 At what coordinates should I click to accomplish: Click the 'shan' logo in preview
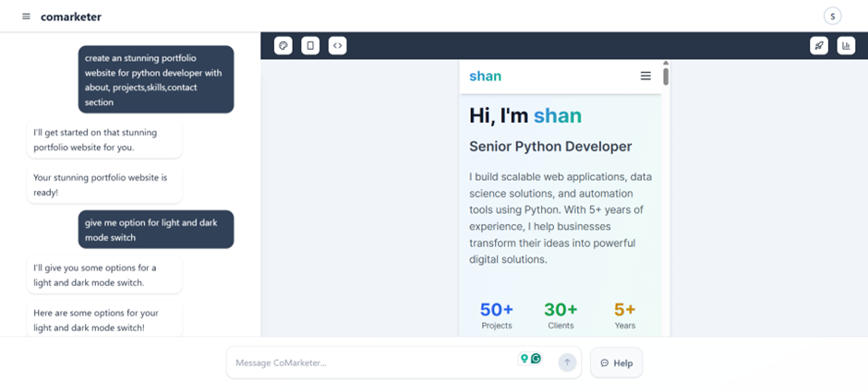(x=485, y=76)
